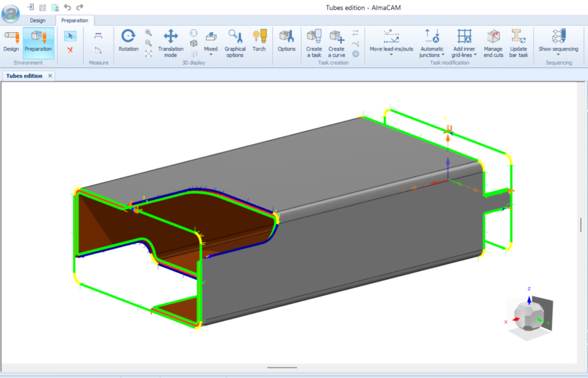Click the zoom-in magnifier icon
Viewport: 588px width, 378px height.
tap(149, 33)
